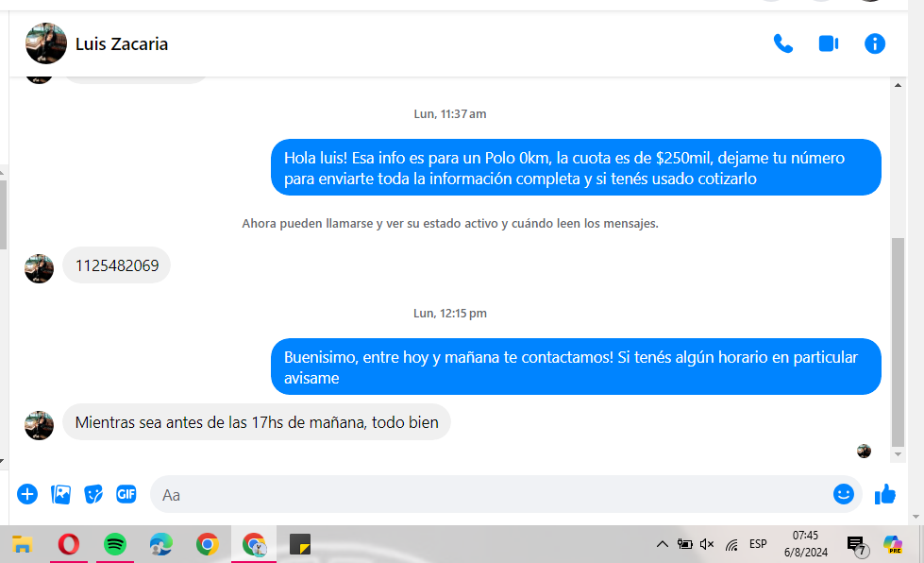This screenshot has width=924, height=563.
Task: Open the notification center with 7 notifications
Action: 856,545
